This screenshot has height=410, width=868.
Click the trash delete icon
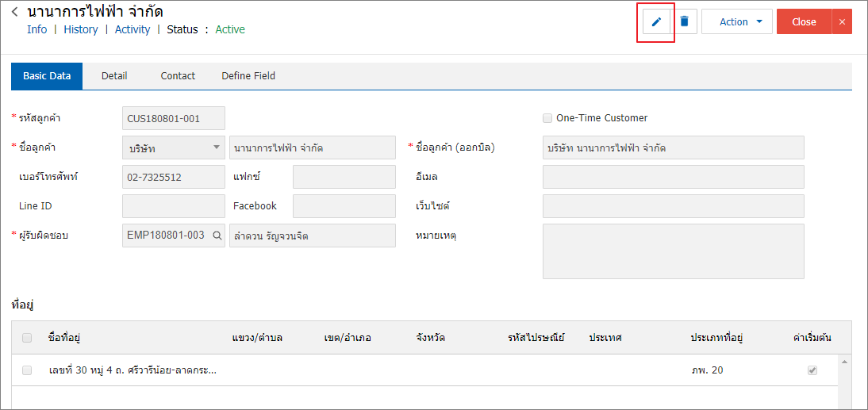tap(684, 21)
